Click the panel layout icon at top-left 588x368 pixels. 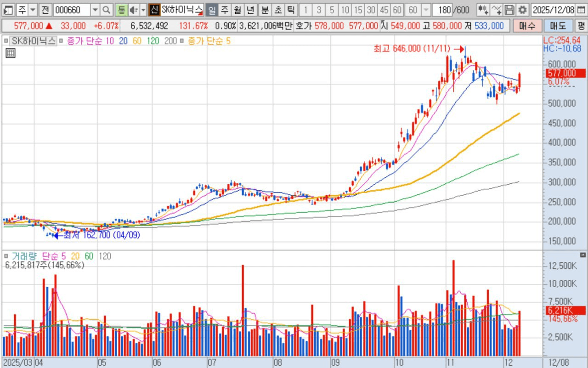[x=8, y=10]
